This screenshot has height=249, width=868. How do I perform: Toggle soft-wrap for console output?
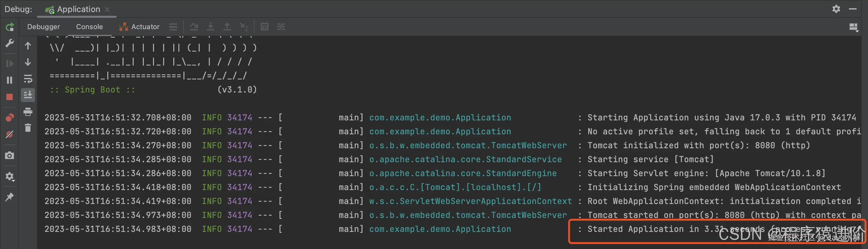click(28, 79)
